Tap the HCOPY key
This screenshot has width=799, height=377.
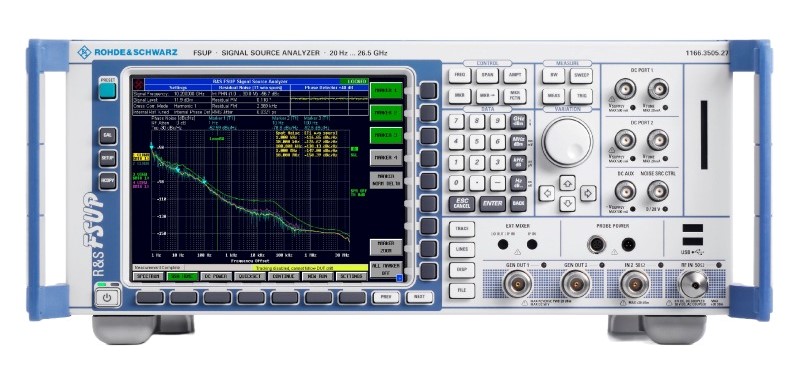(108, 181)
